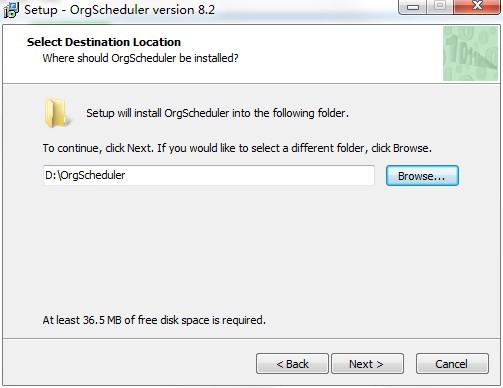Cancel the OrgScheduler installation
This screenshot has width=503, height=388.
(x=452, y=364)
